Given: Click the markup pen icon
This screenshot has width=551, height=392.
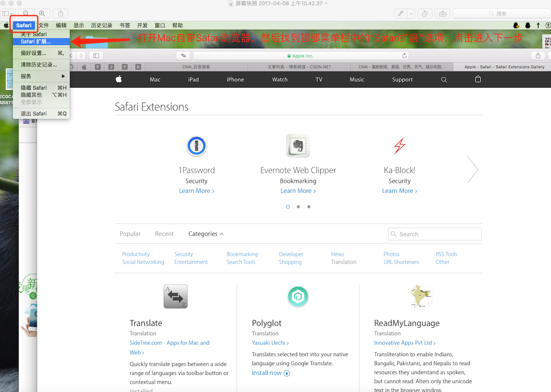Looking at the screenshot, I should (401, 13).
